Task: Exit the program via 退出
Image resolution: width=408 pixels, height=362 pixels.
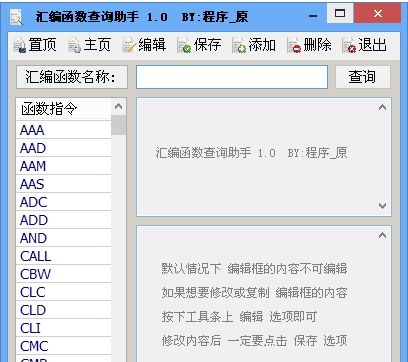Action: coord(364,45)
